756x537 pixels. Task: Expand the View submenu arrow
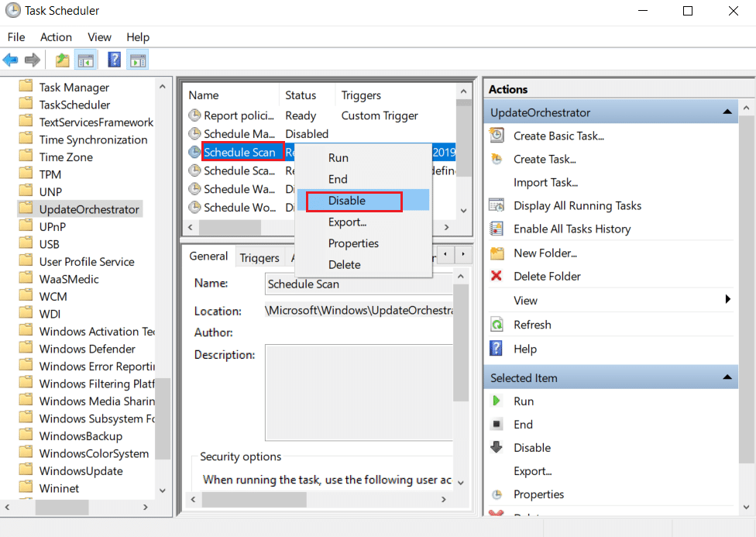tap(727, 299)
